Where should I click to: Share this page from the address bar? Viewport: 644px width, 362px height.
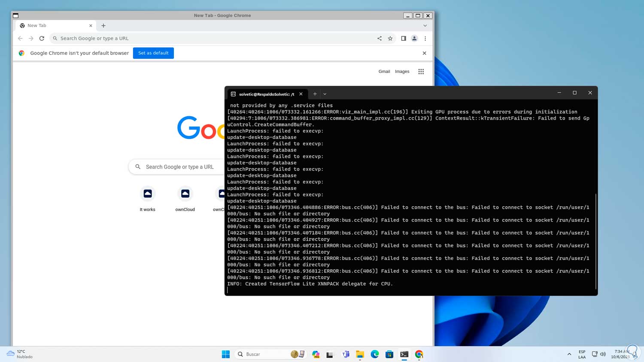pos(380,39)
